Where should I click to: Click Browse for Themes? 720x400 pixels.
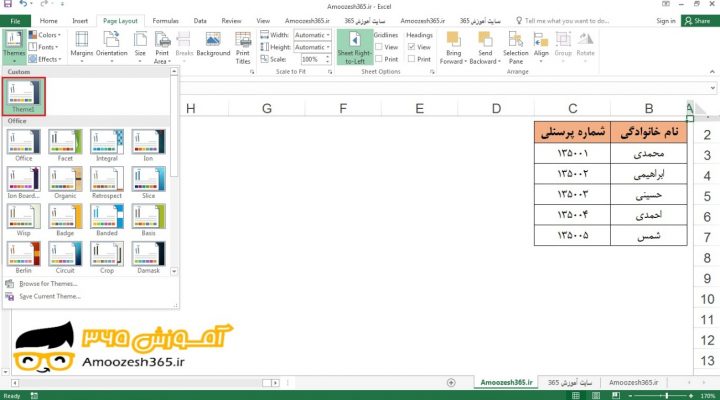coord(48,284)
